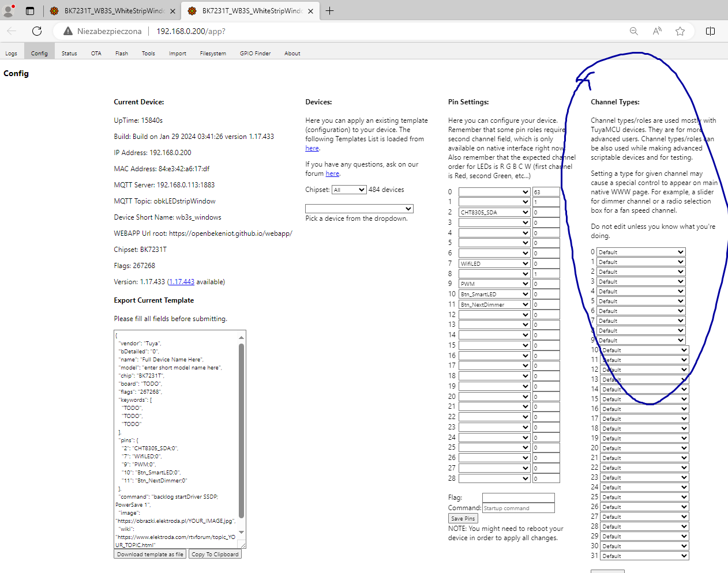This screenshot has width=728, height=573.
Task: Click the 'Export Current Template' heading
Action: (x=153, y=300)
